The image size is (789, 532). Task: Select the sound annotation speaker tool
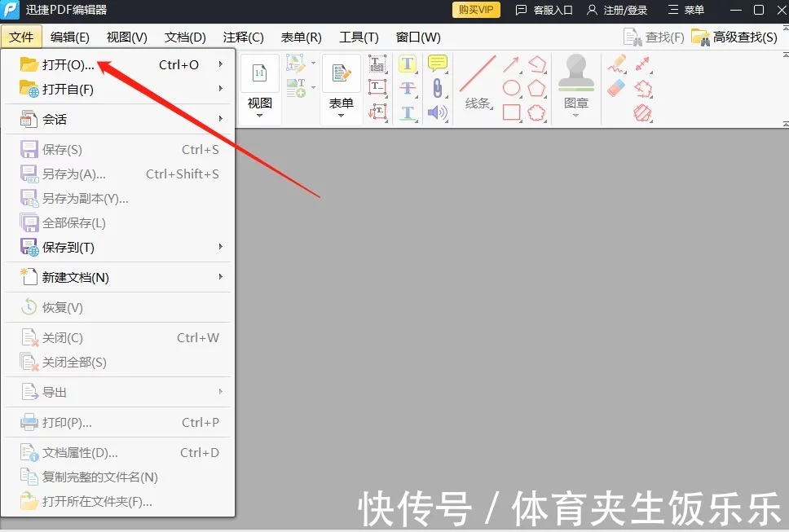[x=437, y=112]
